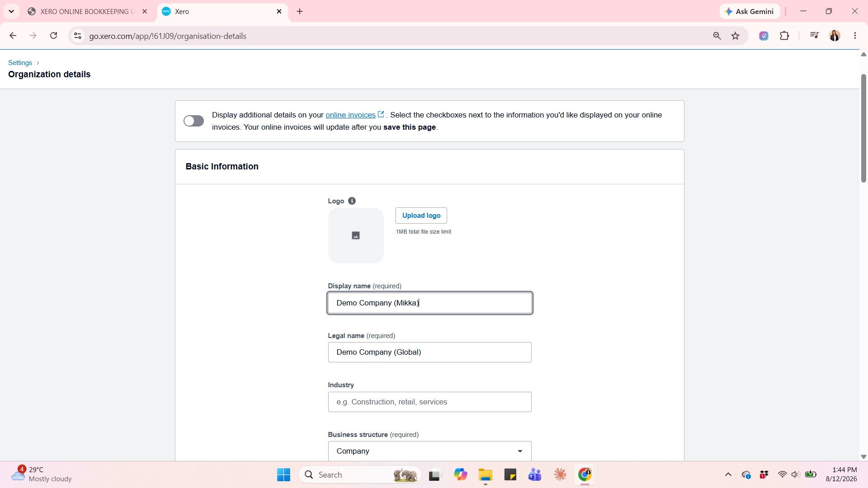Open the Copilot taskbar icon
This screenshot has width=868, height=488.
point(461,475)
